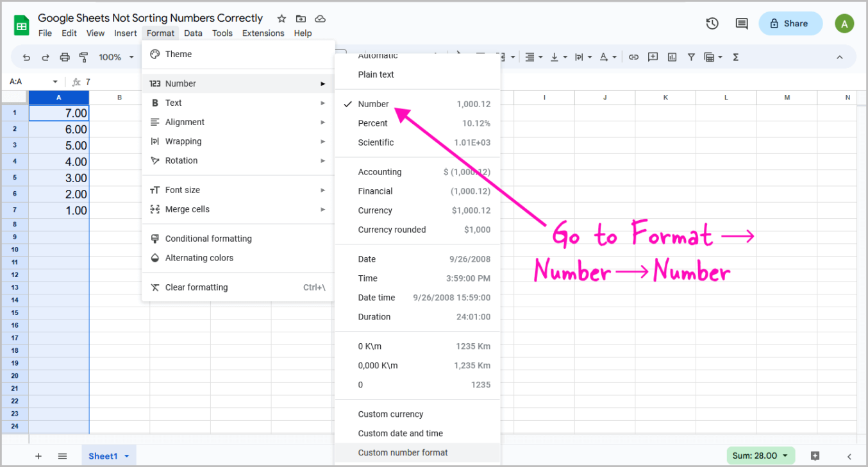Choose Clear formatting
Viewport: 868px width, 467px height.
(238, 287)
